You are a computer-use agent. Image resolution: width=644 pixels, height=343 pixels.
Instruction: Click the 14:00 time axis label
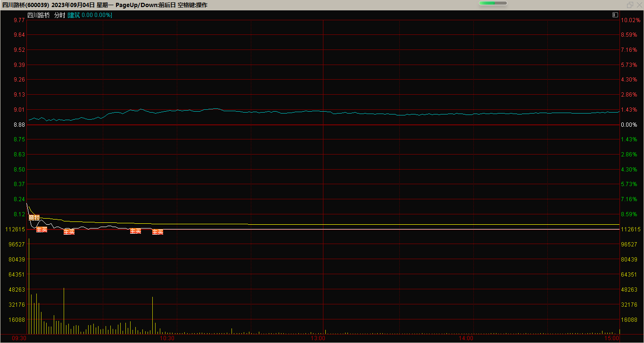[x=466, y=338]
